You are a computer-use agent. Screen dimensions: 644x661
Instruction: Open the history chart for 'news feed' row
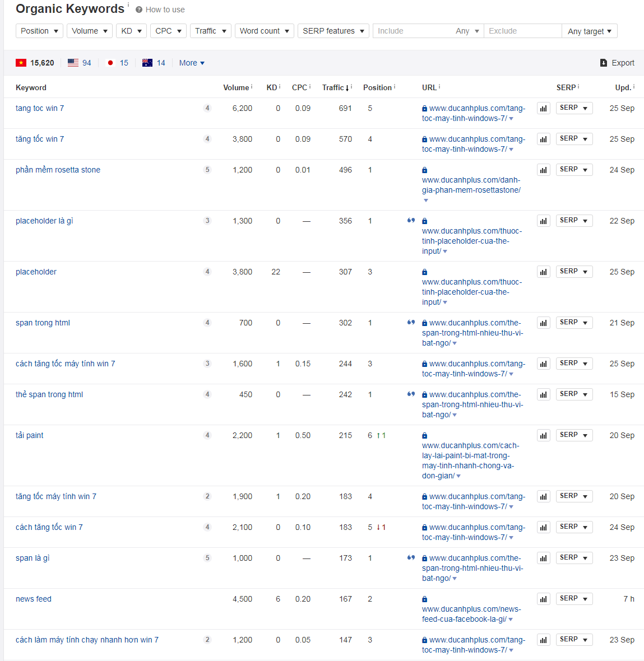[x=543, y=599]
